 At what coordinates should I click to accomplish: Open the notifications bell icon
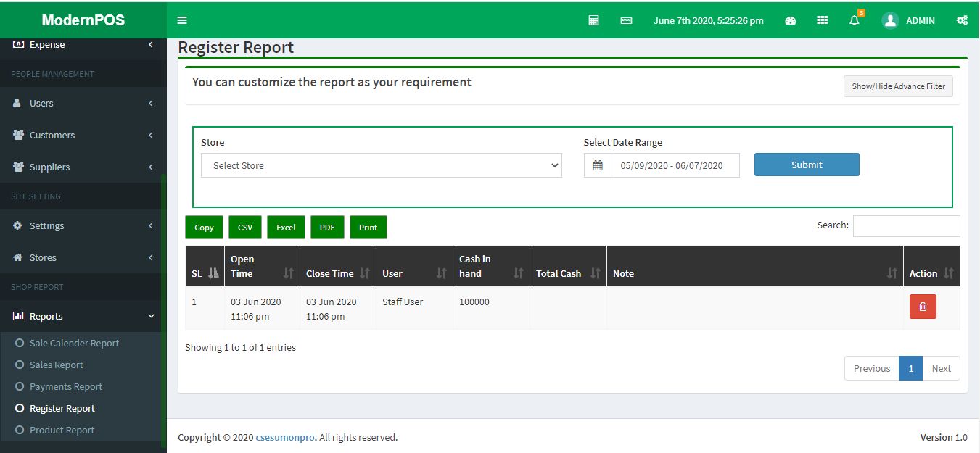855,20
